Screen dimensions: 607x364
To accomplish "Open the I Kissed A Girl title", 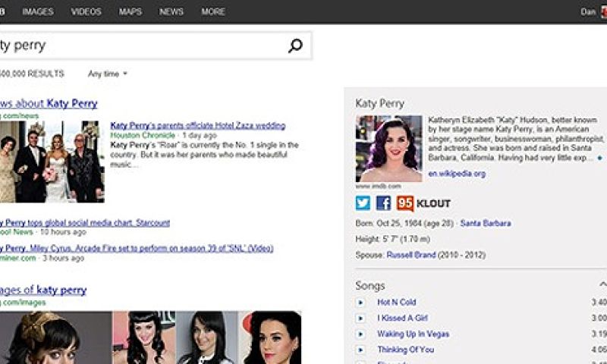I will click(x=402, y=318).
